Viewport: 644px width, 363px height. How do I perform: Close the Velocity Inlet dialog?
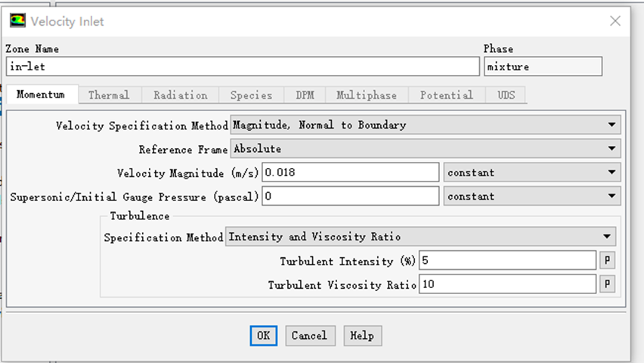coord(615,21)
